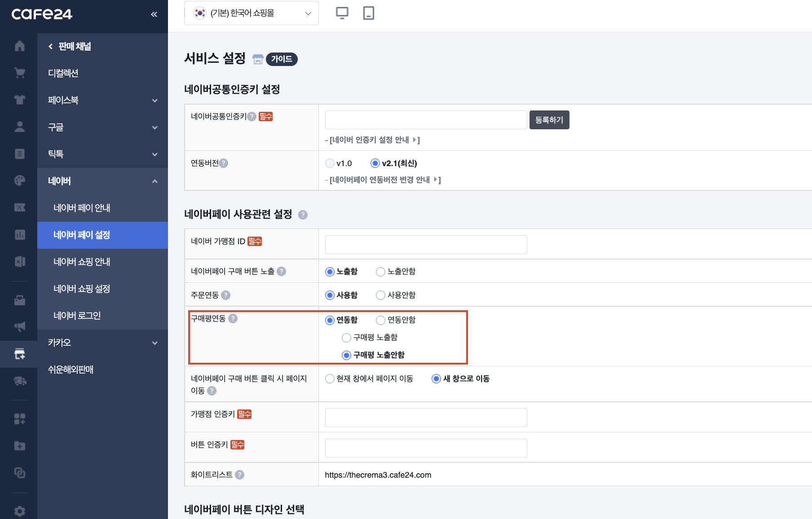Open board list icon in rail
The width and height of the screenshot is (812, 519).
19,154
